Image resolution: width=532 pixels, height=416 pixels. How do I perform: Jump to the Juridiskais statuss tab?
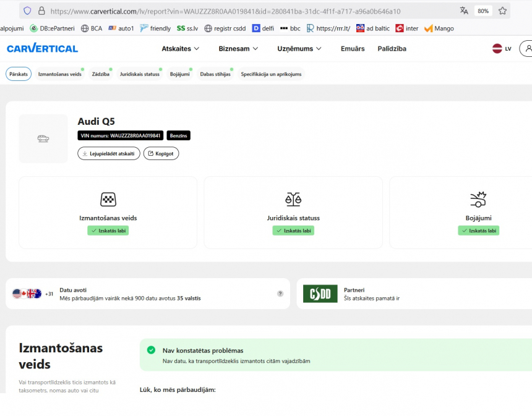[139, 74]
